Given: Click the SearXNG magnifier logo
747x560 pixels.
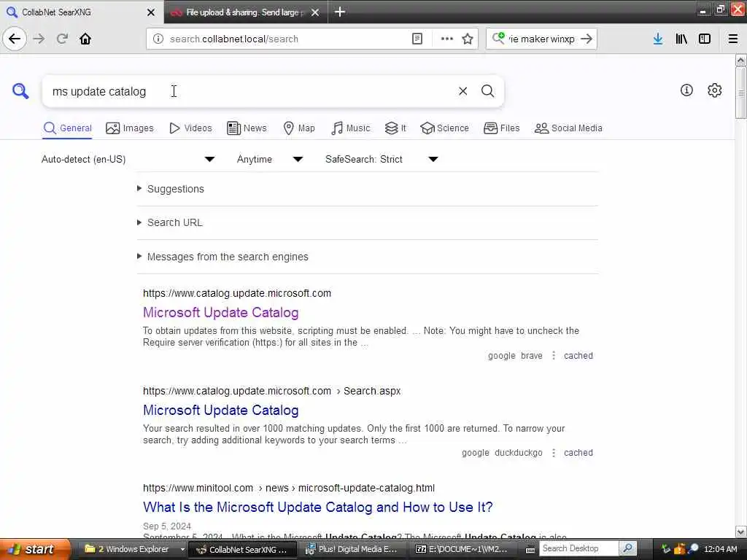Looking at the screenshot, I should (20, 90).
